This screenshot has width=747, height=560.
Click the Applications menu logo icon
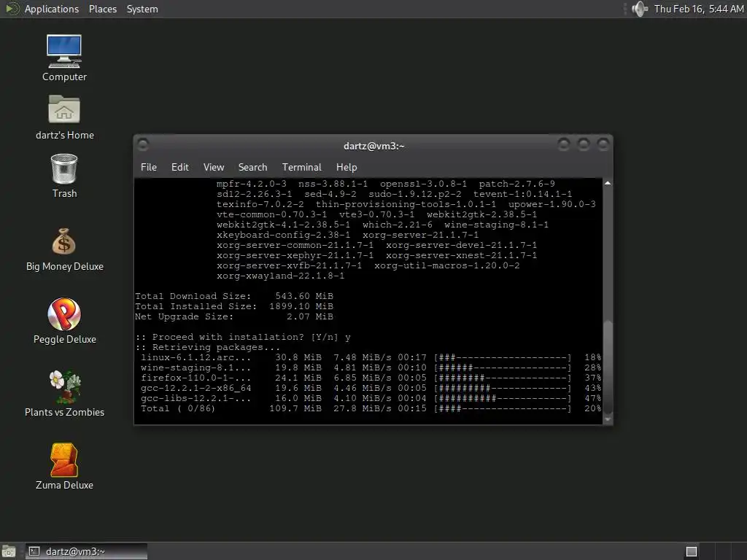[12, 9]
